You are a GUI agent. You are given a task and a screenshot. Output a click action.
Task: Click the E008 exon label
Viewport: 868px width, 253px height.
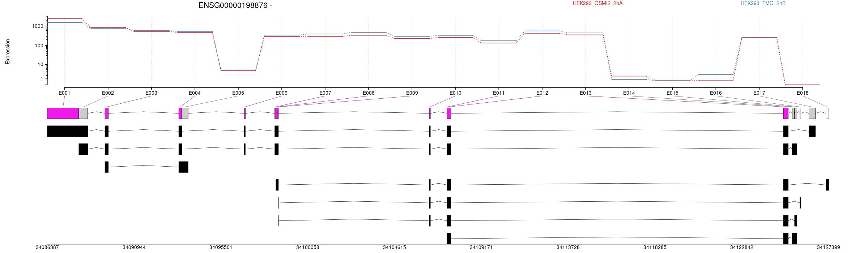(x=369, y=93)
